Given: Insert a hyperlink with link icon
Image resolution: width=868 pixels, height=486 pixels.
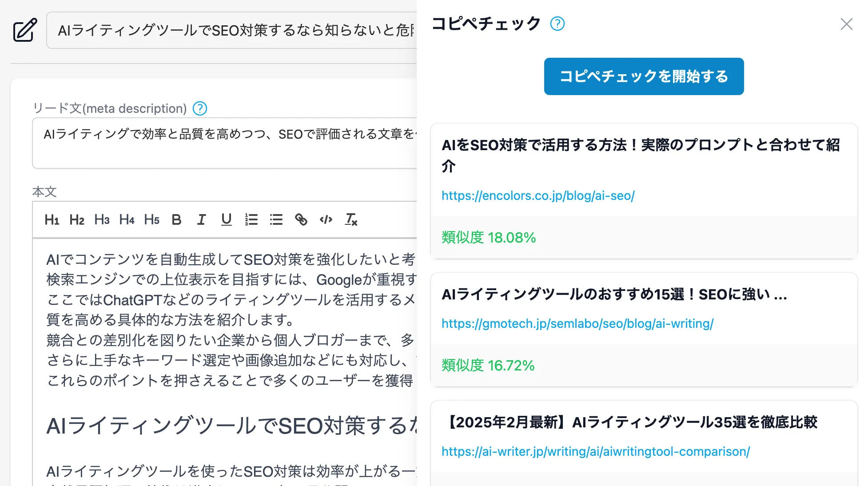Looking at the screenshot, I should [301, 219].
